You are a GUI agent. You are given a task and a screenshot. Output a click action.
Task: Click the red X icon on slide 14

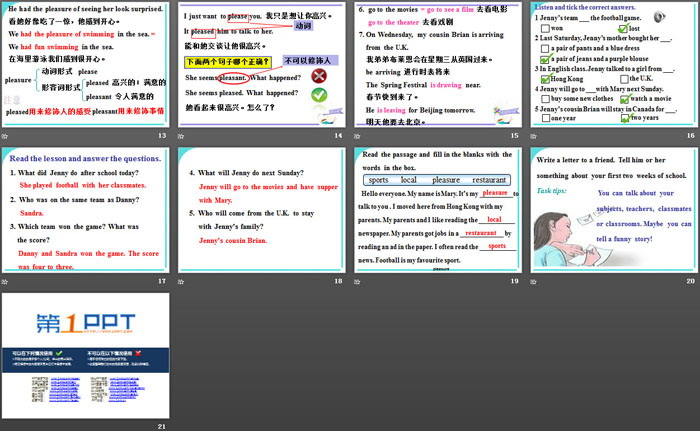[x=318, y=75]
